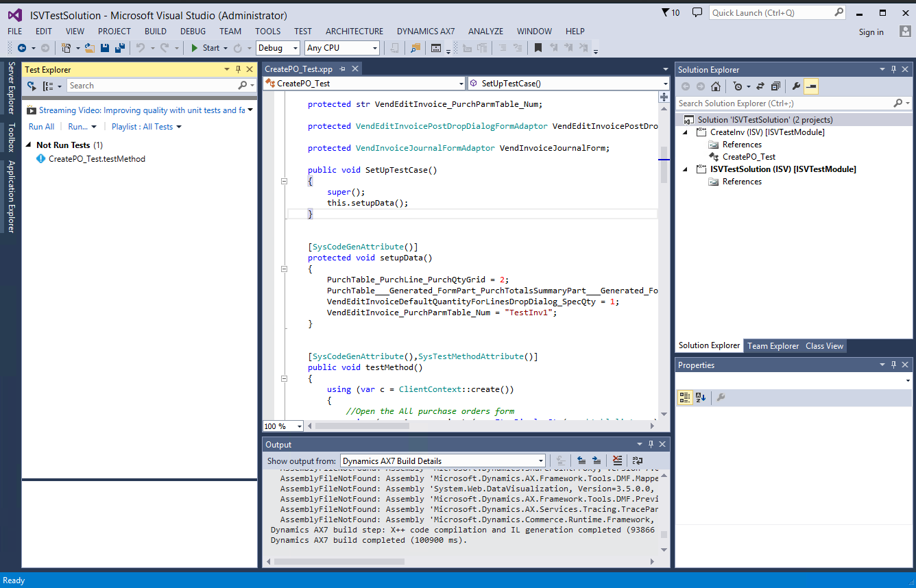
Task: Switch to the Class View tab
Action: [824, 346]
